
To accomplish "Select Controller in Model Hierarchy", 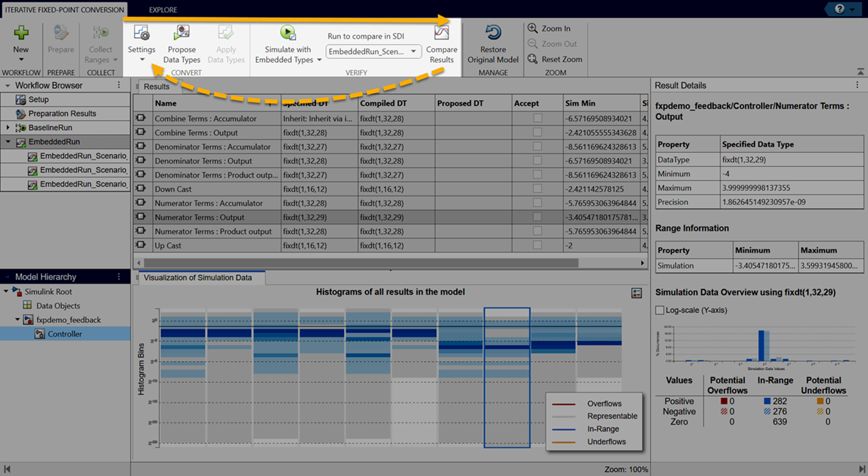I will [x=65, y=334].
